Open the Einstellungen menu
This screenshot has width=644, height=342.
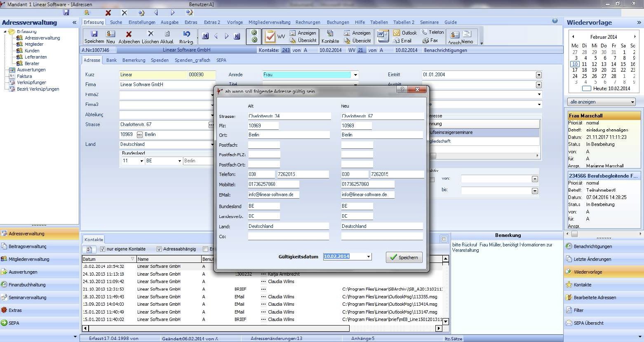tap(142, 22)
